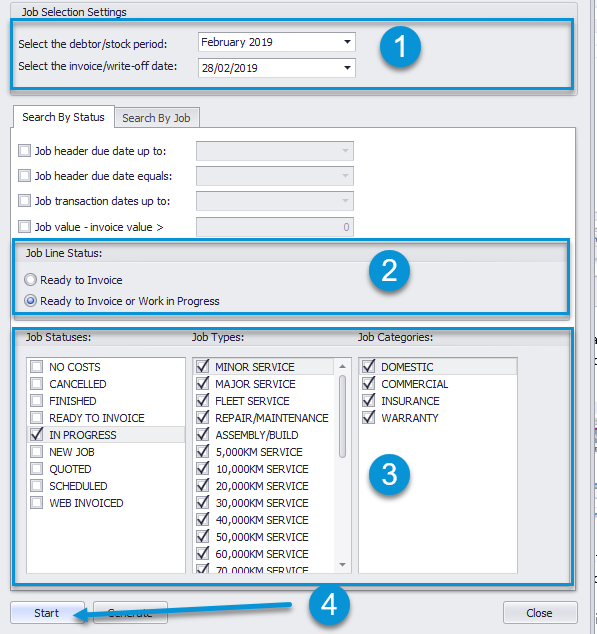Uncheck the WARRANTY job category
The height and width of the screenshot is (634, 597).
[368, 418]
